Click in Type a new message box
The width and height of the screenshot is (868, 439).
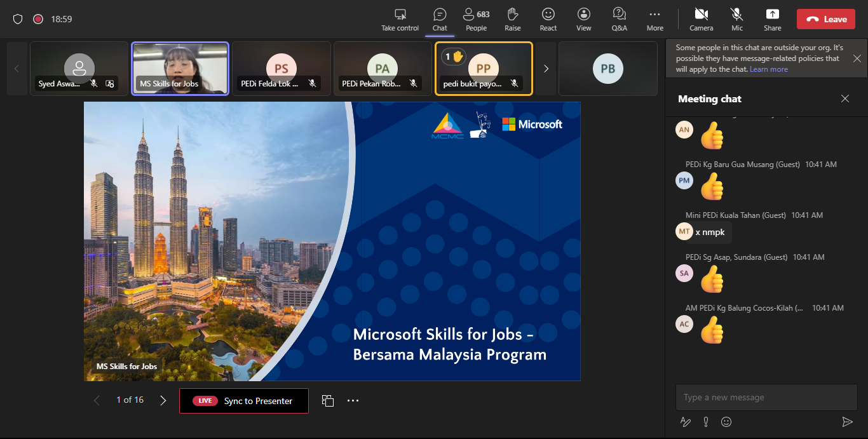coord(766,398)
